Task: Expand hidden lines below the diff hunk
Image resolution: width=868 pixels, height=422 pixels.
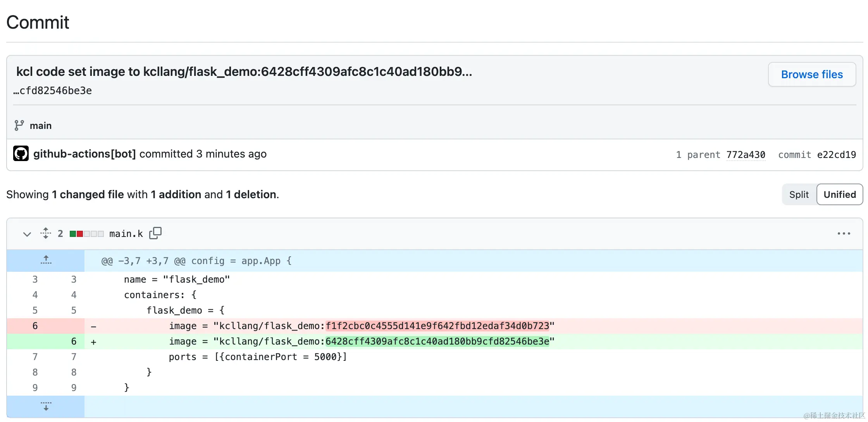Action: coord(46,406)
